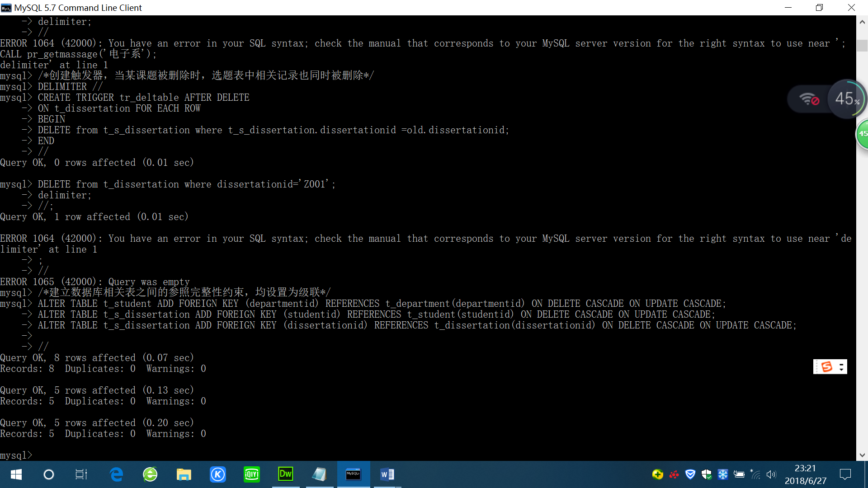This screenshot has height=488, width=868.
Task: Click the Sogou toolbar small arrows
Action: point(841,367)
